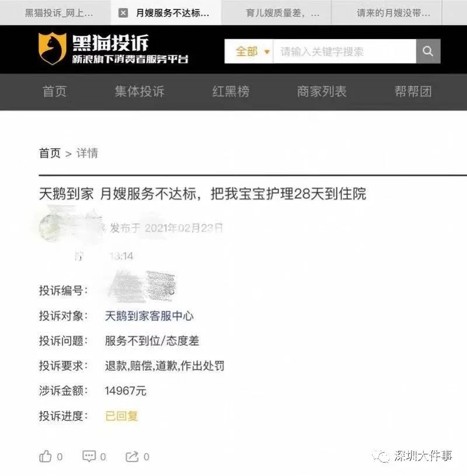Click the search magnifier icon
The image size is (467, 476).
click(x=428, y=51)
